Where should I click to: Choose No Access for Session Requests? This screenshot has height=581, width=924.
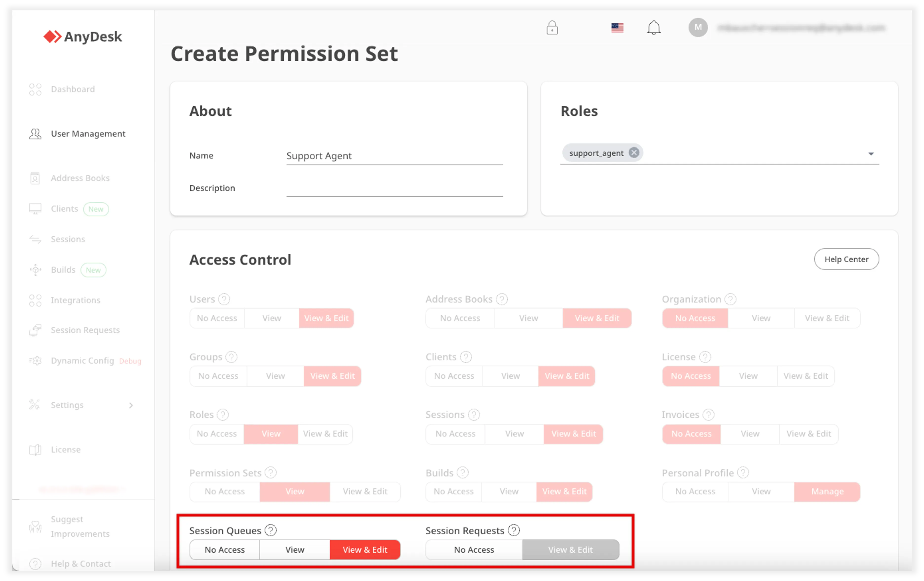pos(473,549)
